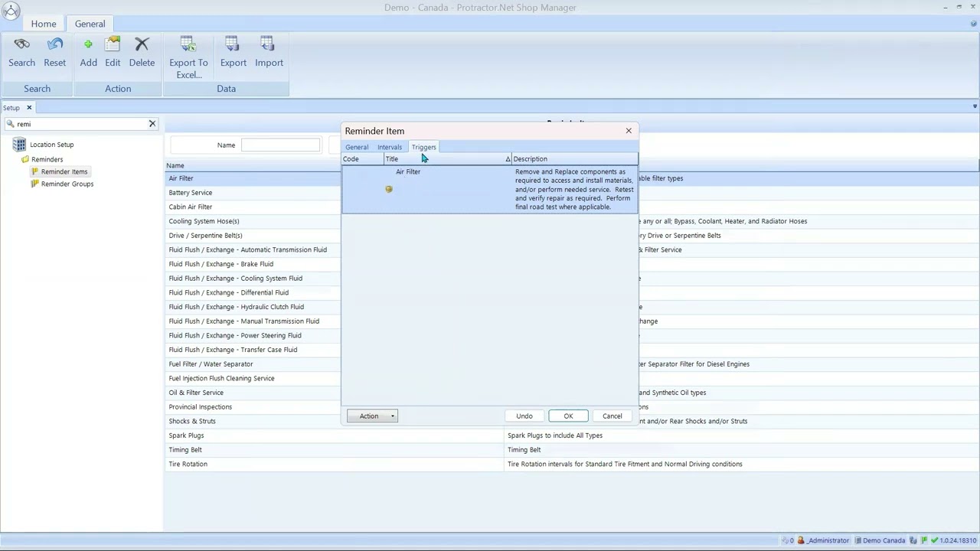Click the setup search input field
The image size is (980, 551).
pos(80,124)
